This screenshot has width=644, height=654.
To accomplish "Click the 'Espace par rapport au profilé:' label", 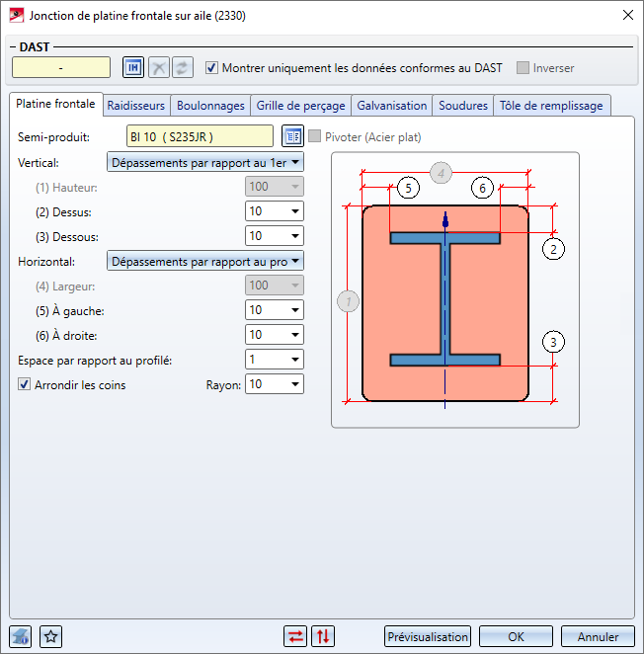I will [x=95, y=361].
